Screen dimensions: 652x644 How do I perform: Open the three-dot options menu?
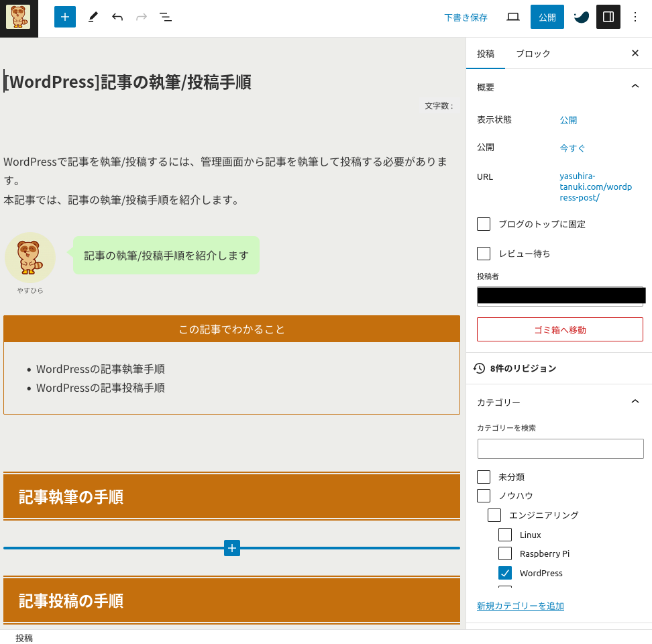coord(635,17)
